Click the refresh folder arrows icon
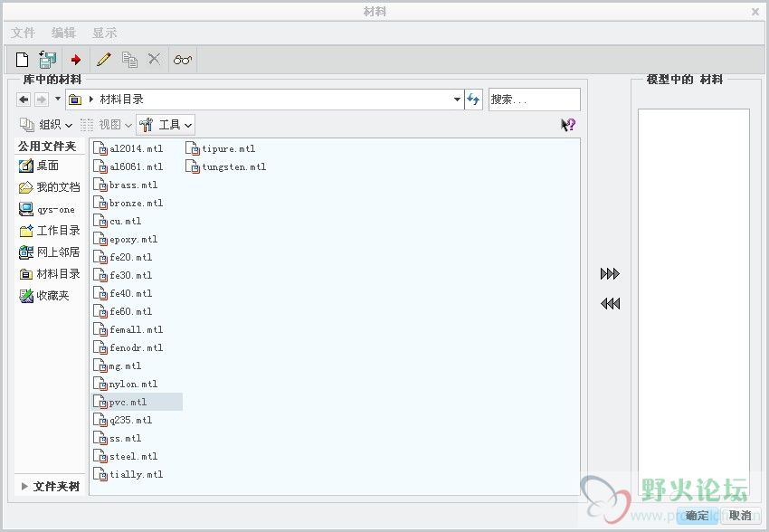Viewport: 769px width, 532px height. (473, 100)
